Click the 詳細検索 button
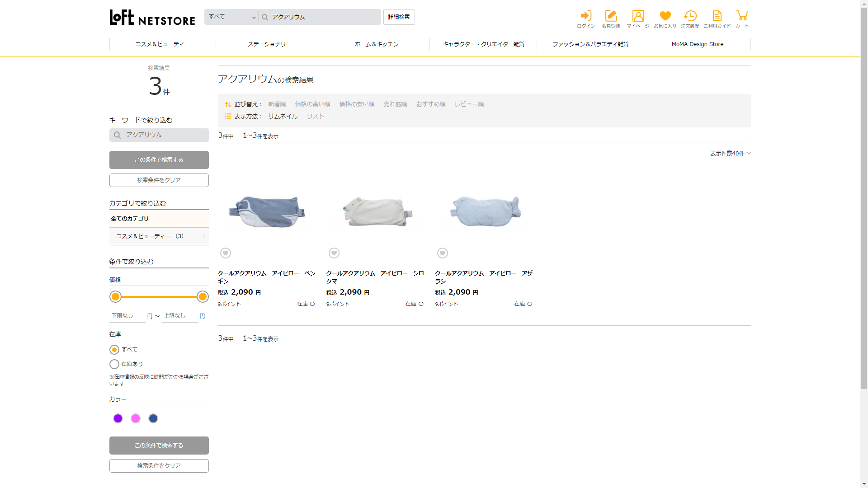868x488 pixels. 399,17
